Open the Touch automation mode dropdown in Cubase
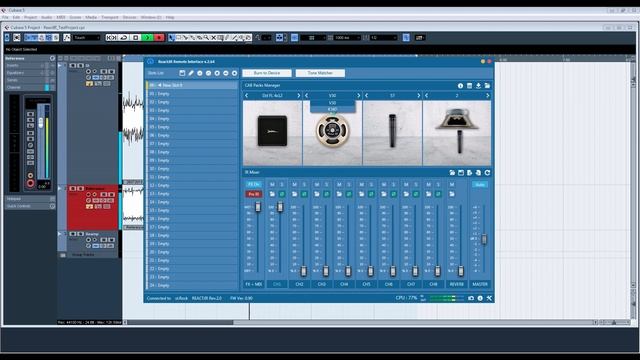 [87, 38]
